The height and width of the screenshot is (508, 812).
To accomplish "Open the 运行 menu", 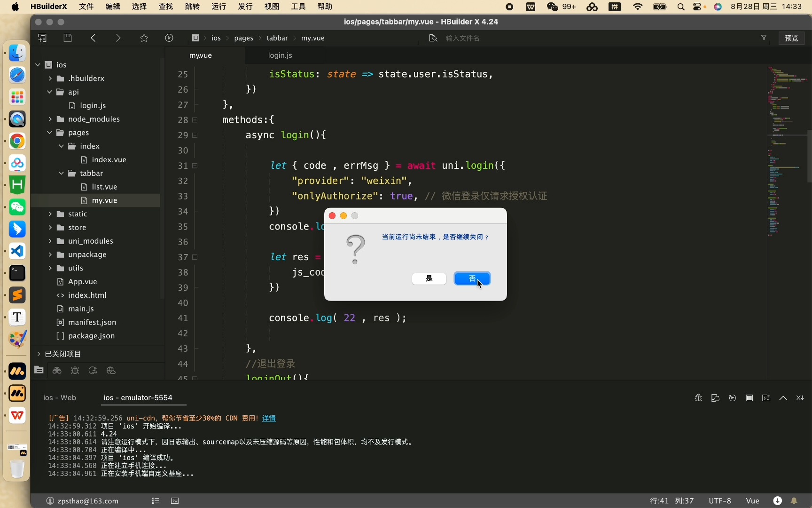I will [219, 7].
